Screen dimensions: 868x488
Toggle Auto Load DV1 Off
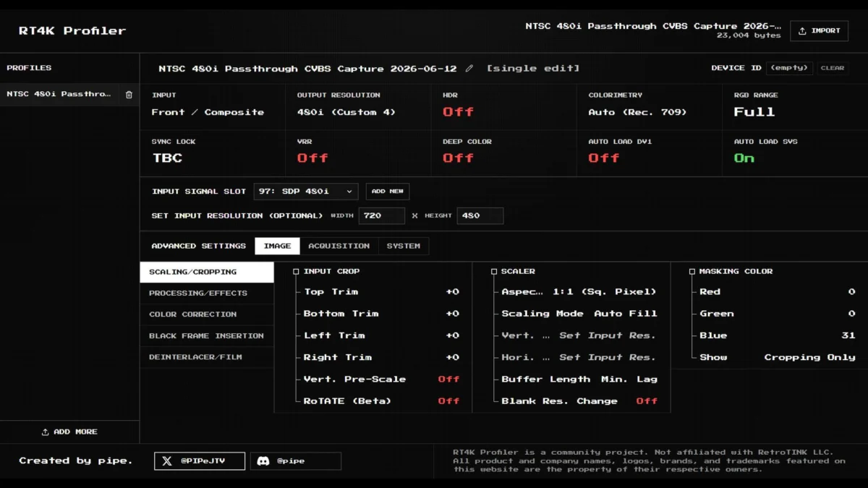[604, 158]
